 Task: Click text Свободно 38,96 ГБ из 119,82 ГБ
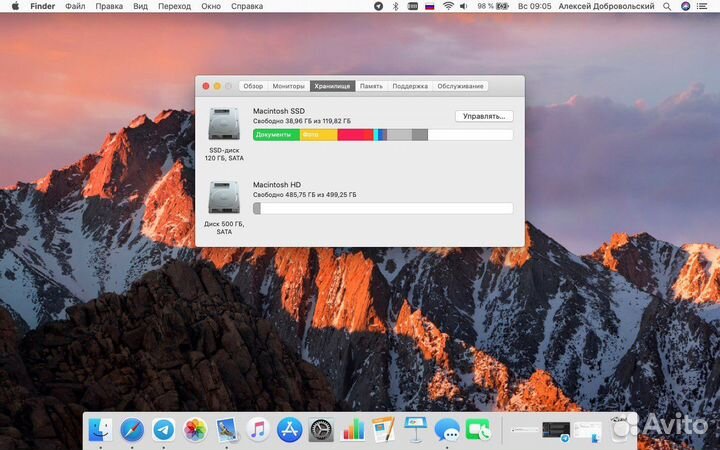coord(302,121)
